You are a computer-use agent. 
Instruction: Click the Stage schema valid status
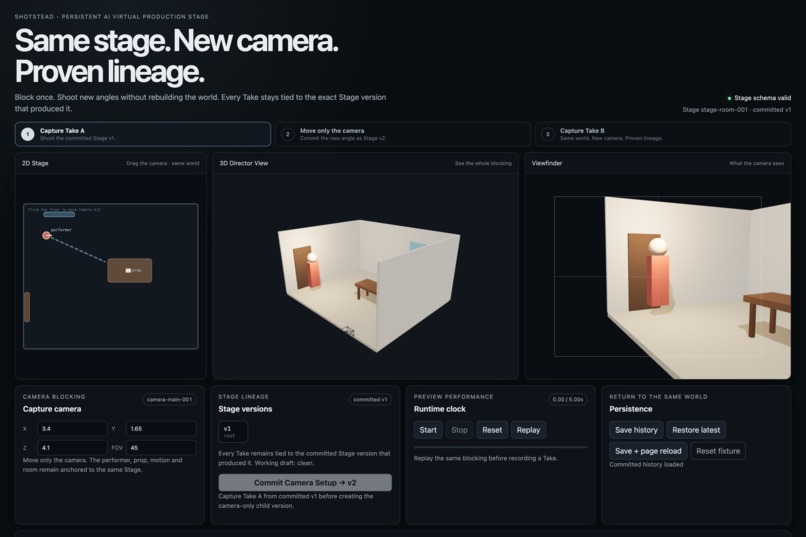pyautogui.click(x=759, y=98)
